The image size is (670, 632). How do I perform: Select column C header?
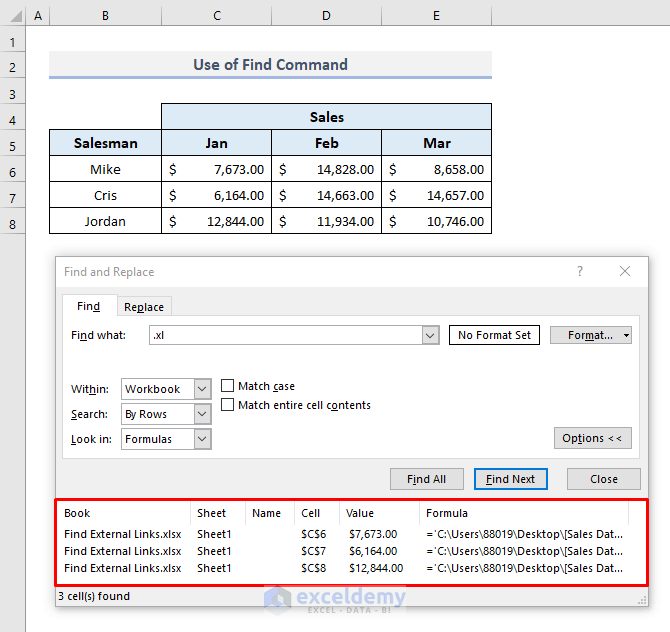(x=217, y=16)
